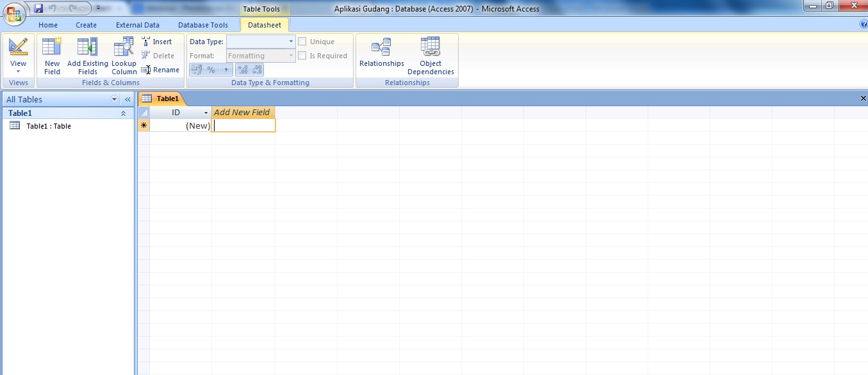Apply comma number formatting
The width and height of the screenshot is (868, 375).
(x=225, y=69)
